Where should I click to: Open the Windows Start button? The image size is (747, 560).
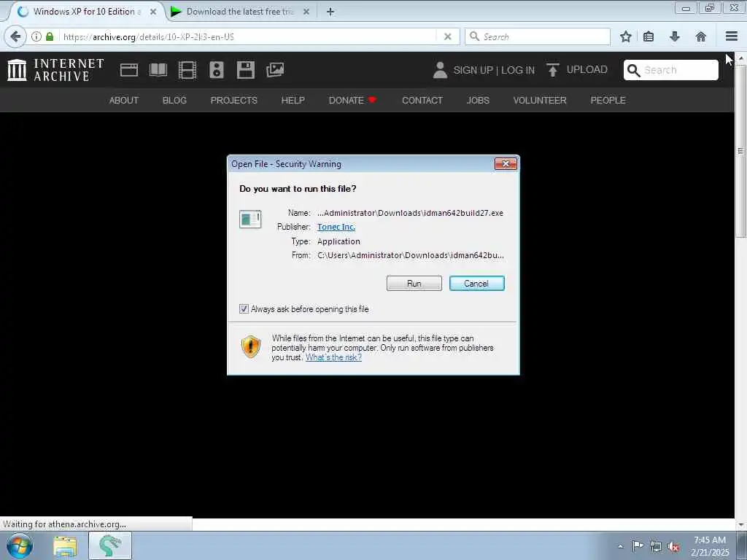(x=20, y=545)
